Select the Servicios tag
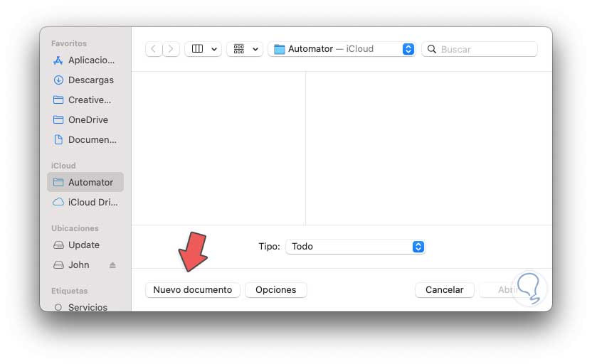Screen dimensions: 592x364 pyautogui.click(x=85, y=307)
